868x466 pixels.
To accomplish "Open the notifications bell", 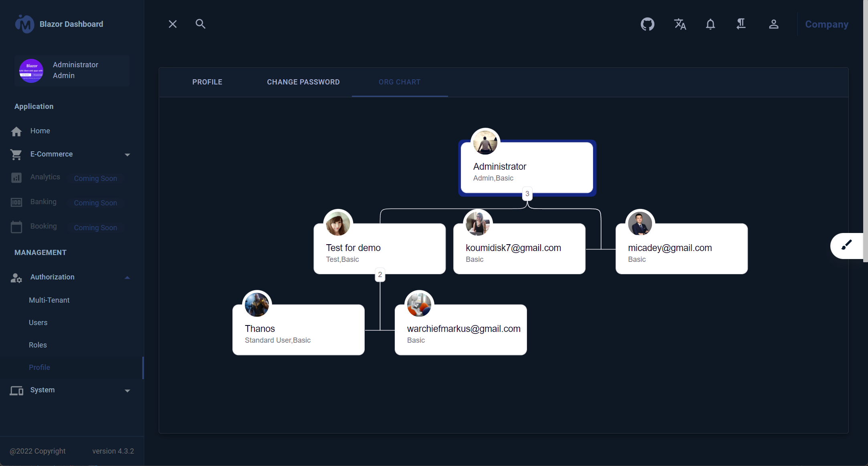I will pos(710,24).
